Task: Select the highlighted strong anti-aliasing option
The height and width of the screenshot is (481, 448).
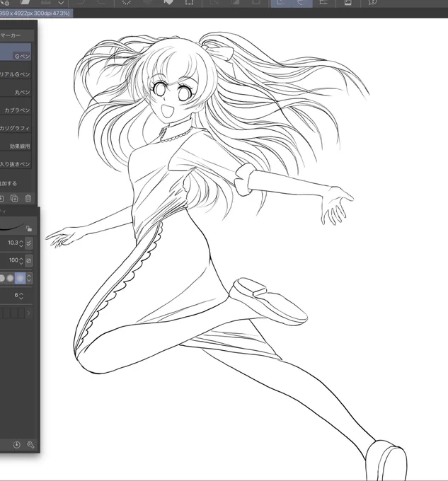Action: pos(21,278)
